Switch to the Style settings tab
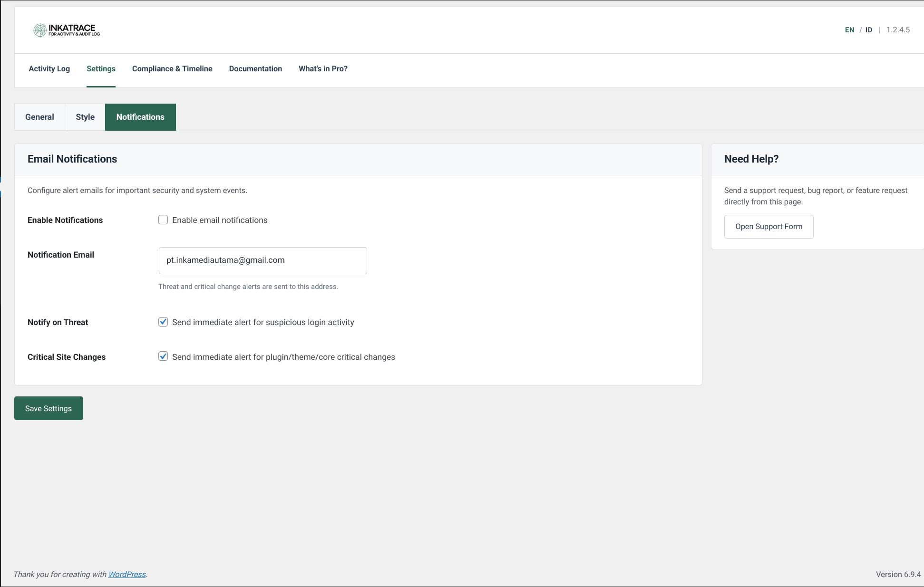 (85, 117)
